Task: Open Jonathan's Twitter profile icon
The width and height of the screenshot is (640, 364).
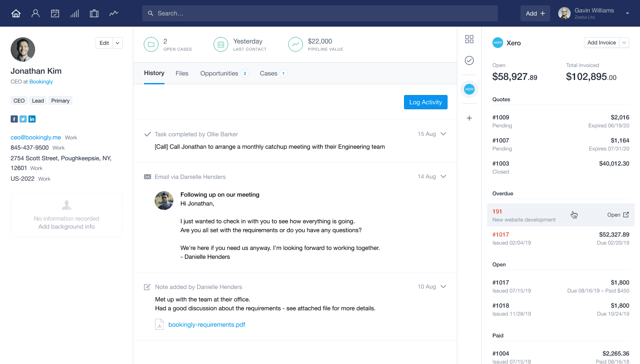Action: (23, 119)
